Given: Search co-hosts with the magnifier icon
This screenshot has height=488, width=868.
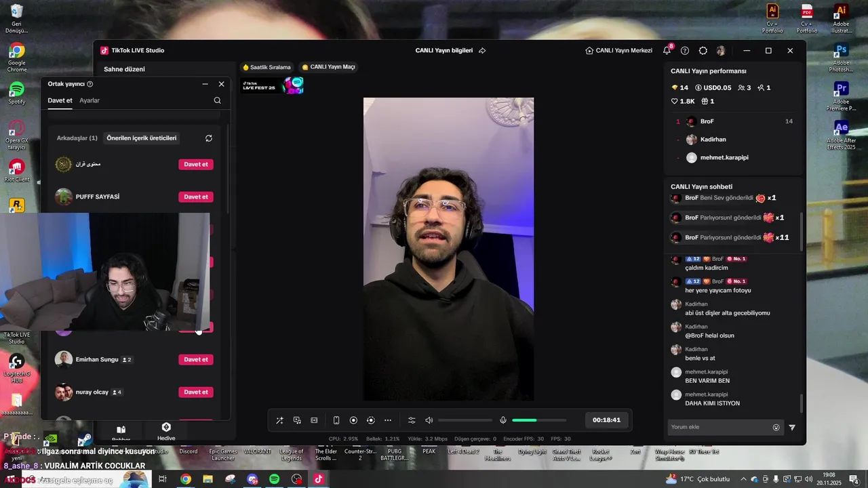Looking at the screenshot, I should 218,100.
